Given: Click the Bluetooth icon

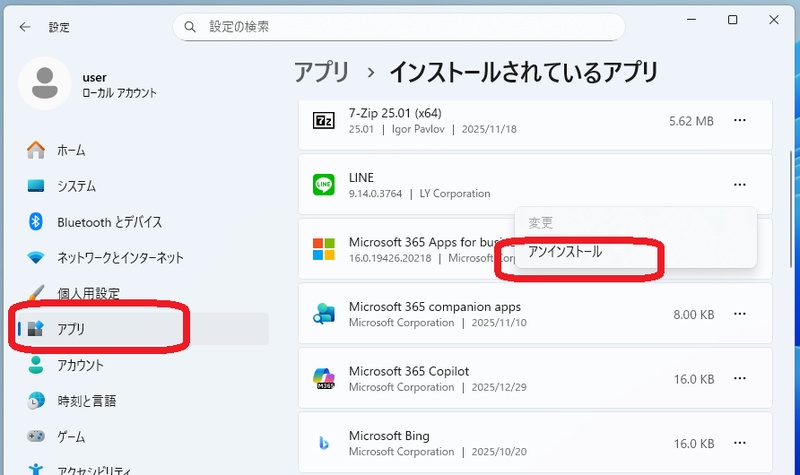Looking at the screenshot, I should click(36, 221).
